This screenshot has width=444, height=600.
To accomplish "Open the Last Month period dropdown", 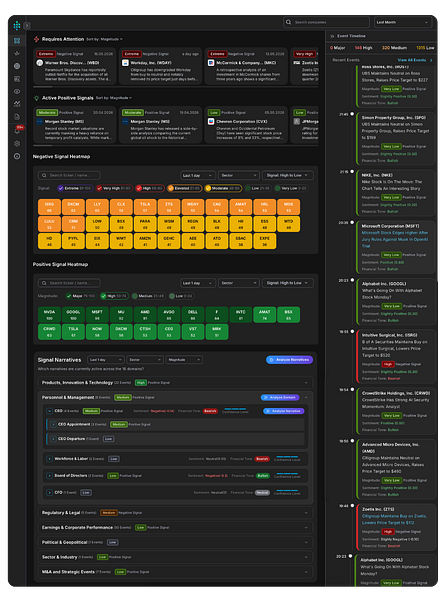I will click(x=402, y=22).
